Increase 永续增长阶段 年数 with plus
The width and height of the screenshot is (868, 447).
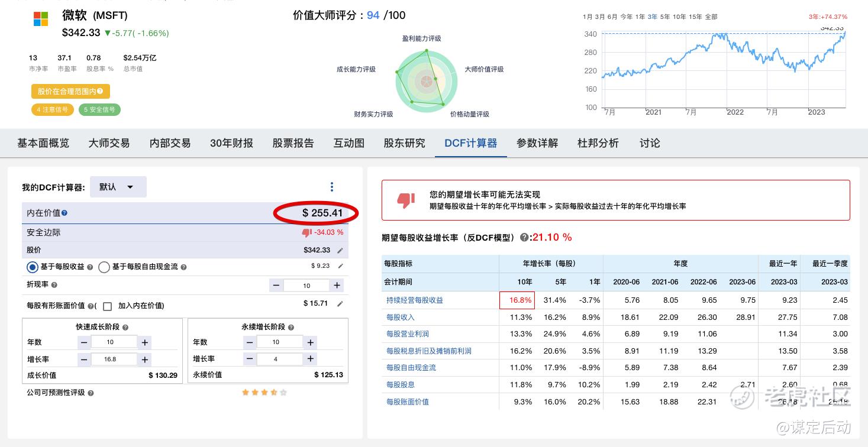(311, 342)
